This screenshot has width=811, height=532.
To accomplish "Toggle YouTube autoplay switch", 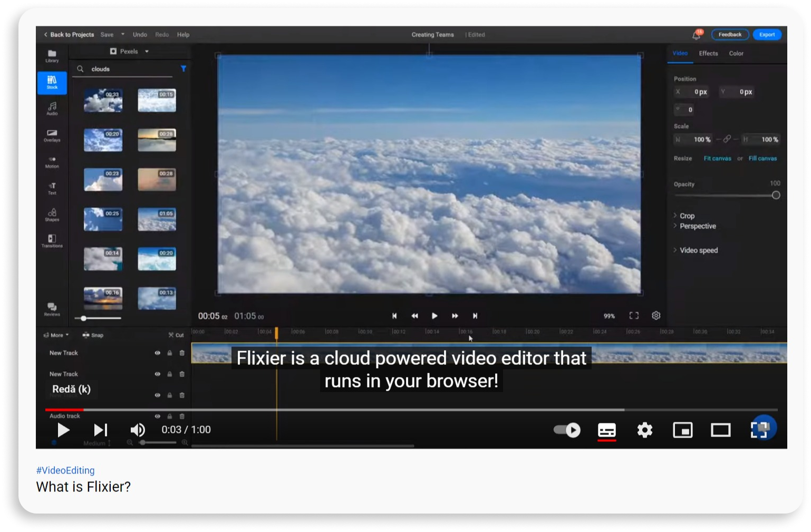I will point(567,430).
